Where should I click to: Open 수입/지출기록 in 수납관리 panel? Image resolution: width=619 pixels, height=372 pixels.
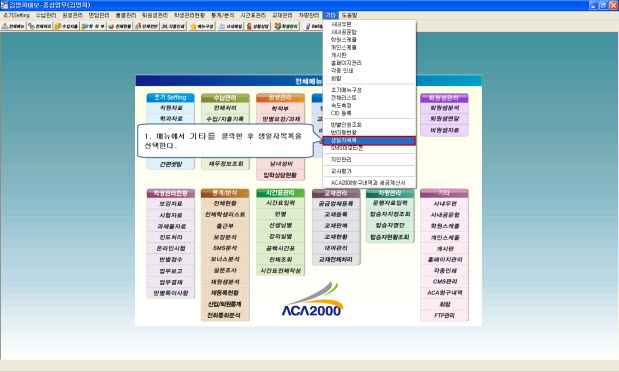click(x=225, y=119)
